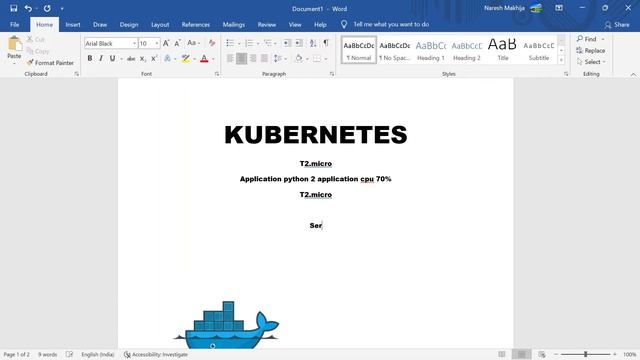Align text right
The width and height of the screenshot is (640, 360).
[x=253, y=58]
